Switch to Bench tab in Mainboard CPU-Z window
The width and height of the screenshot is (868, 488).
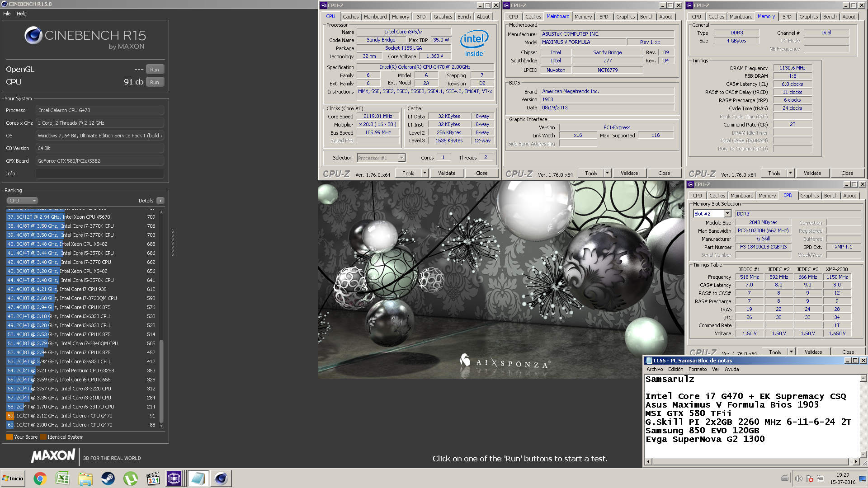point(646,17)
